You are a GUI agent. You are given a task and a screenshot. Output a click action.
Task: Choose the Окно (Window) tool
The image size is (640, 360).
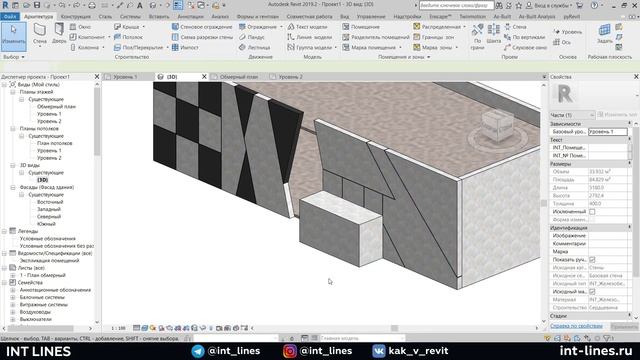click(80, 27)
